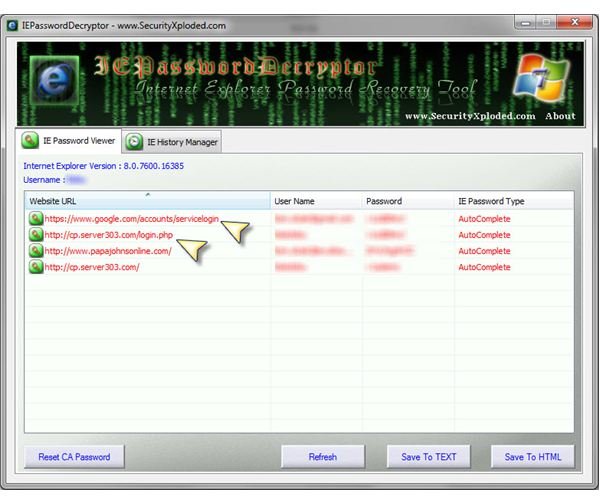Sort by Password column header
600x496 pixels.
[x=408, y=201]
